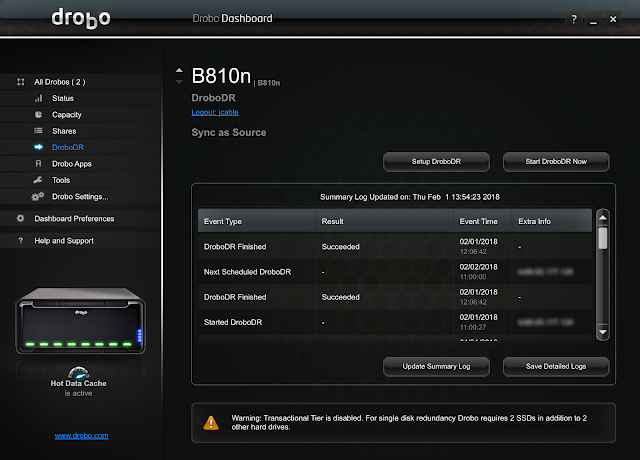Click the Setup DroboDR button
Viewport: 640px width, 460px height.
[x=436, y=162]
